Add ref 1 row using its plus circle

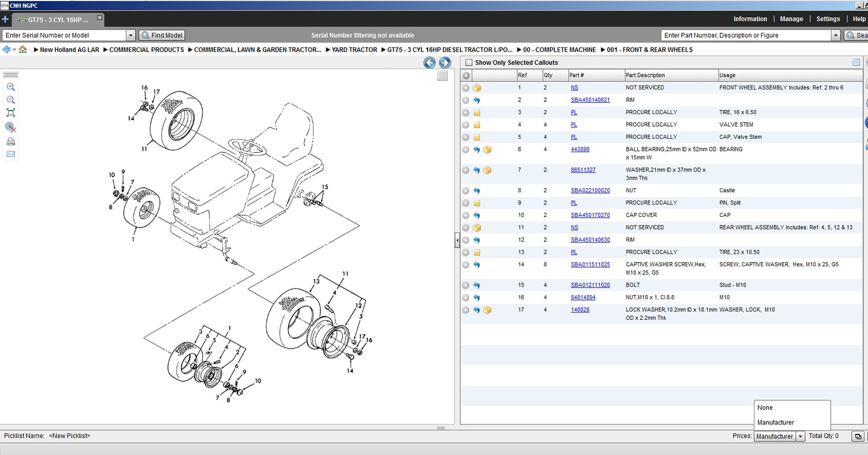(466, 88)
